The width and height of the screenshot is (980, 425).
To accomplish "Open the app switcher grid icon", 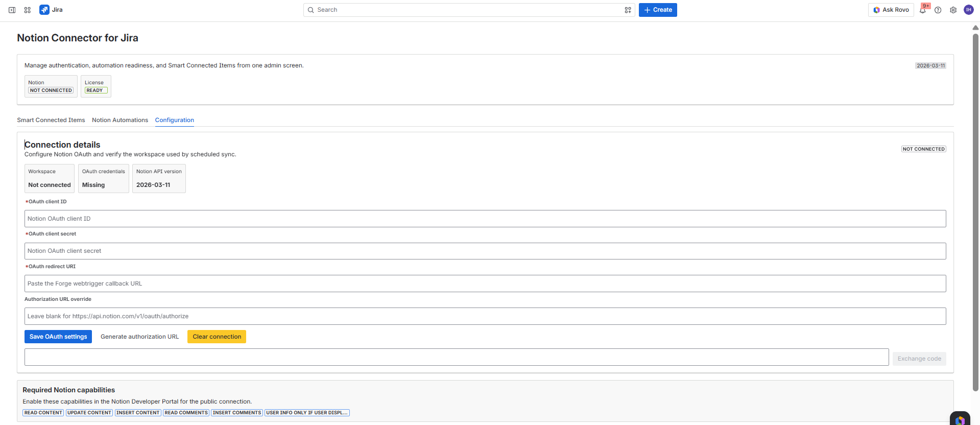I will [x=28, y=10].
